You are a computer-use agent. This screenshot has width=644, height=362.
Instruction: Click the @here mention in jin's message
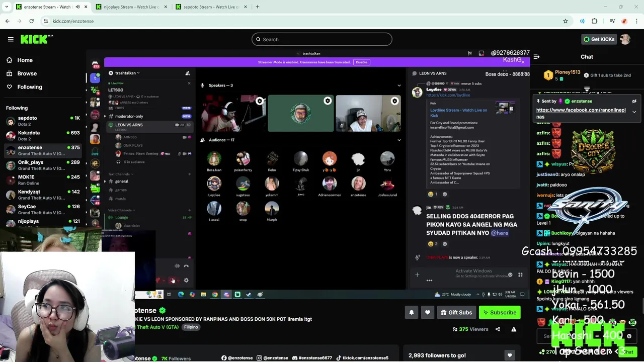[x=500, y=233]
